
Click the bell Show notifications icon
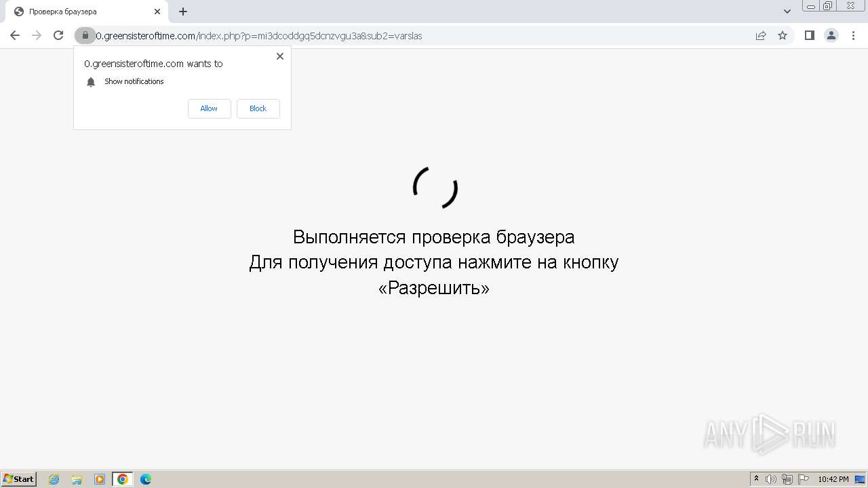[91, 82]
